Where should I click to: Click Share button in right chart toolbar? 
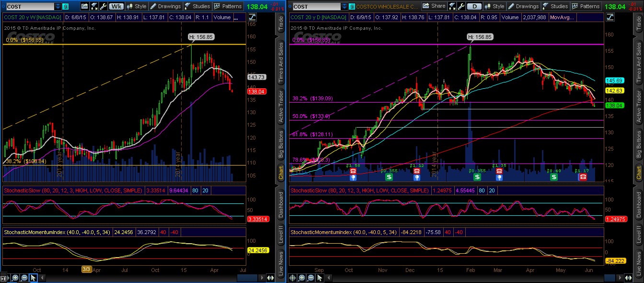[434, 6]
